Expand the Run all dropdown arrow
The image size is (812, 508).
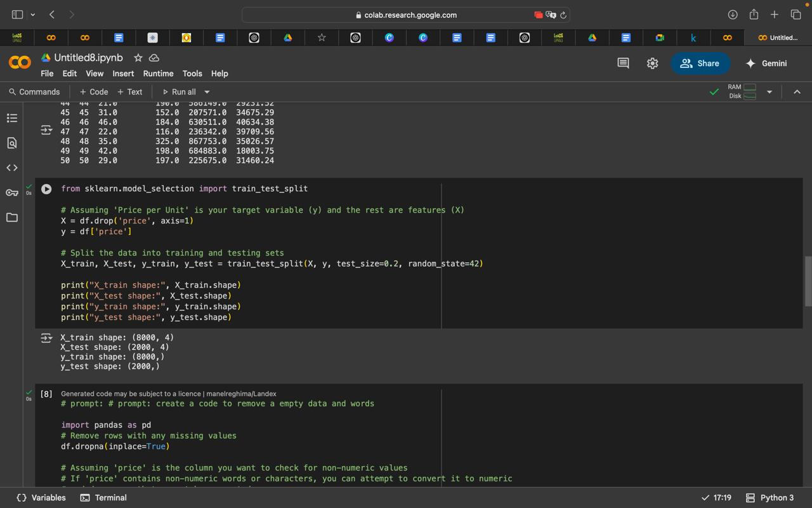207,92
